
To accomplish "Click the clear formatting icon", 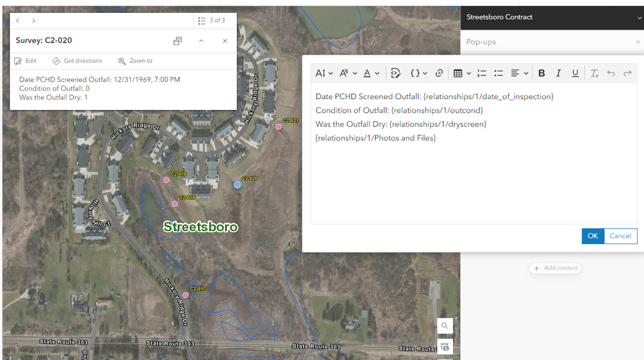I will click(x=594, y=73).
